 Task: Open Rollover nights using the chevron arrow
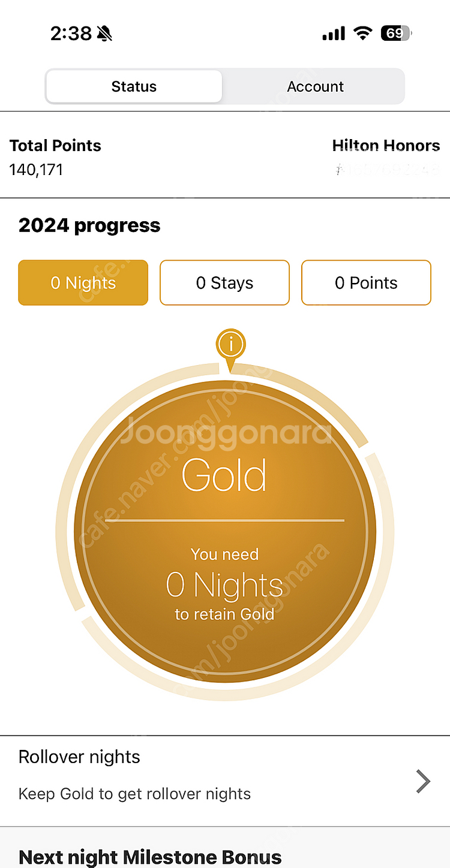[x=423, y=781]
